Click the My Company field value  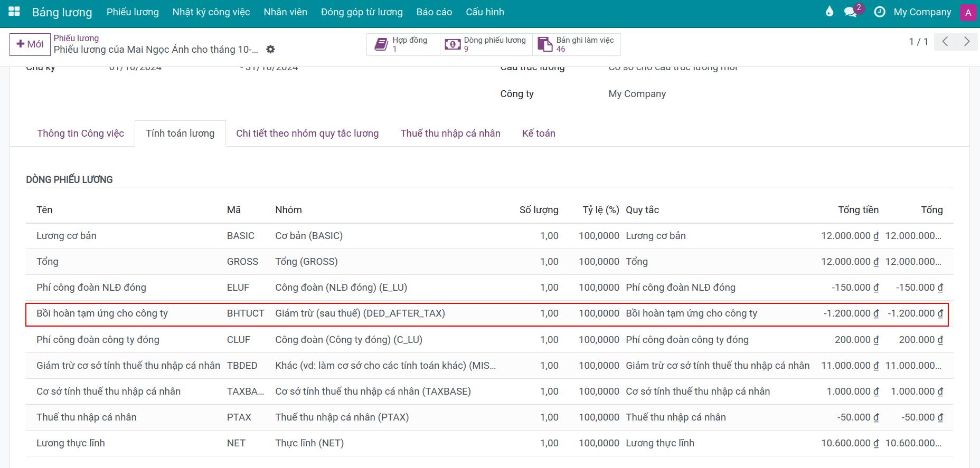click(637, 94)
